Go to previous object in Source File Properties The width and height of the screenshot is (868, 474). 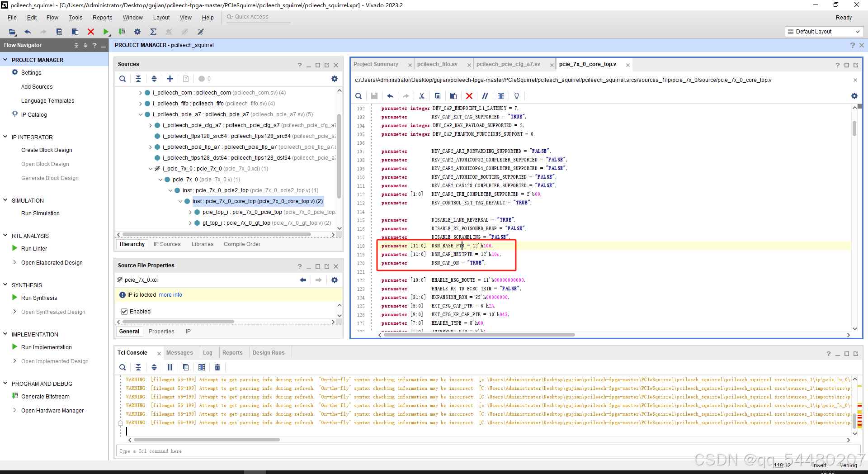coord(303,280)
